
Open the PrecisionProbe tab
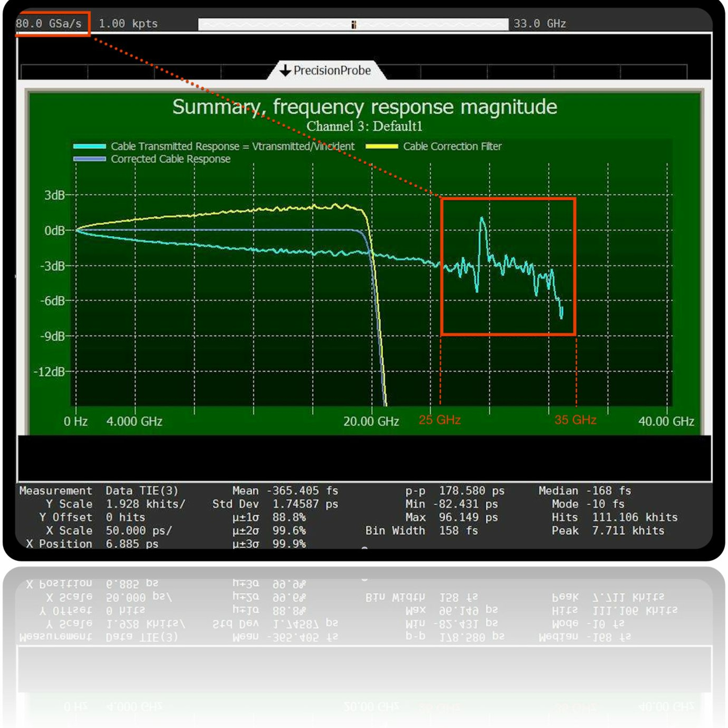click(326, 70)
